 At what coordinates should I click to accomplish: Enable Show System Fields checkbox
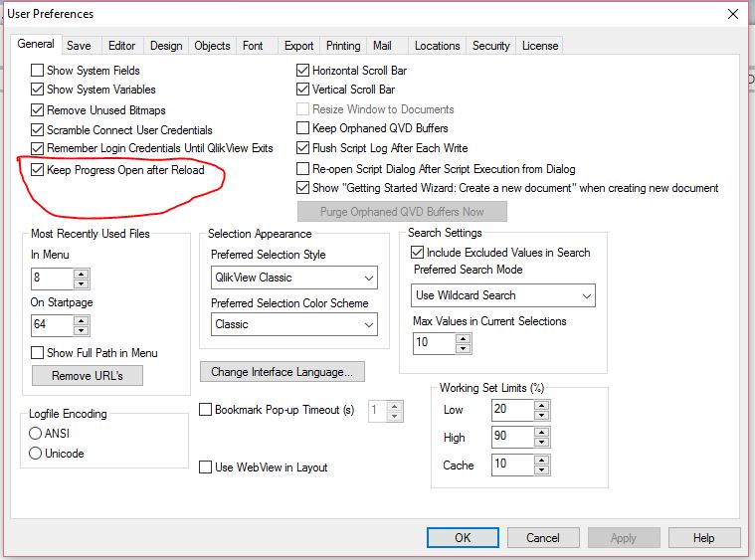click(37, 71)
